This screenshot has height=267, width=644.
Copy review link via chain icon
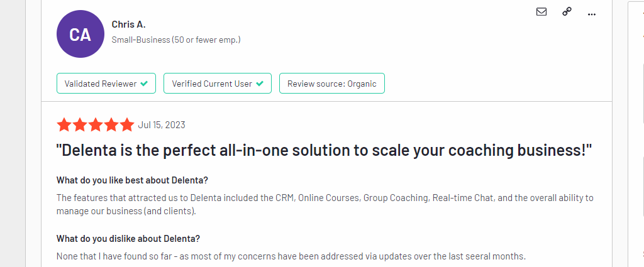(567, 11)
